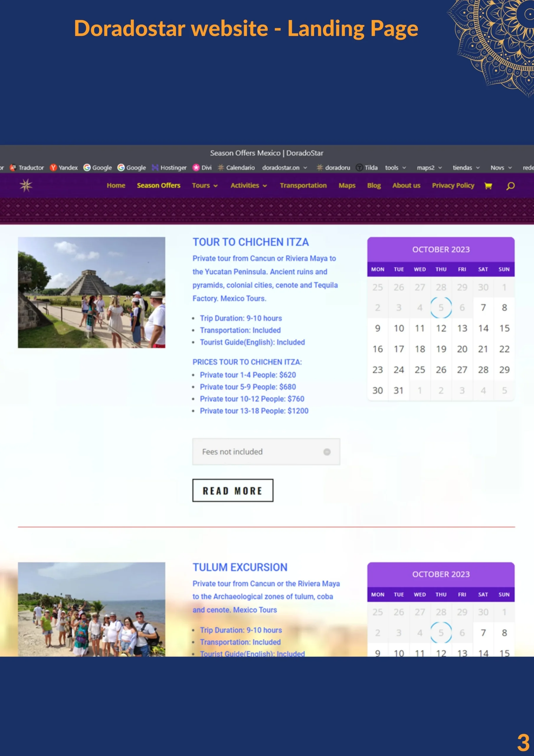Go to the Season Offers menu item
This screenshot has height=756, width=534.
(159, 186)
